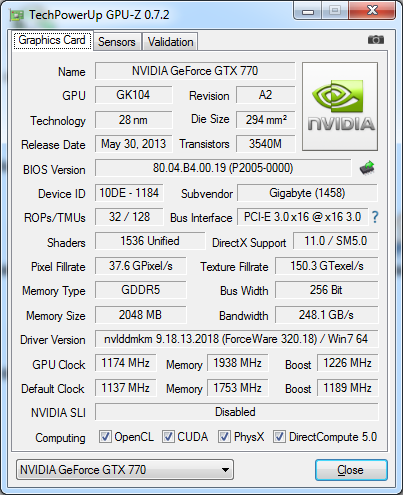Click the BIOS Version field 80.04.B4.00.19

[x=223, y=168]
